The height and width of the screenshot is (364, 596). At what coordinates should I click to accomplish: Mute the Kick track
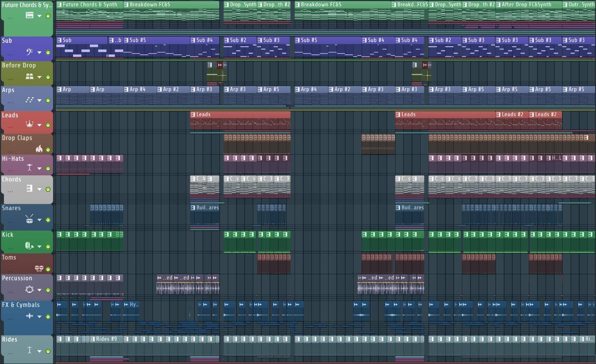[x=48, y=246]
